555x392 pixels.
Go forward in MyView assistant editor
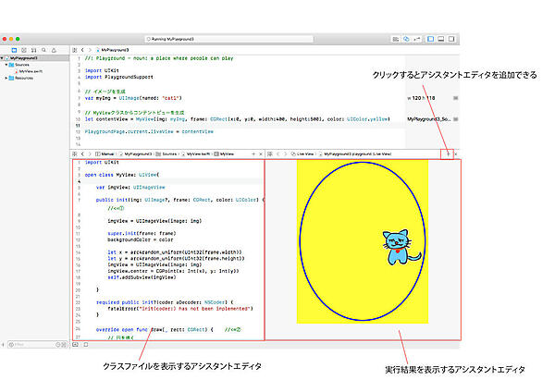pos(90,153)
